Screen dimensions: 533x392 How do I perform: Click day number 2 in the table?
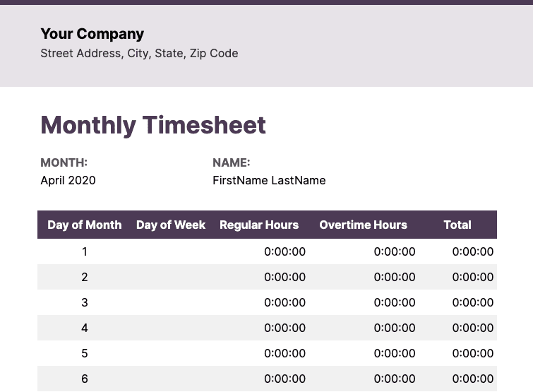(x=85, y=277)
